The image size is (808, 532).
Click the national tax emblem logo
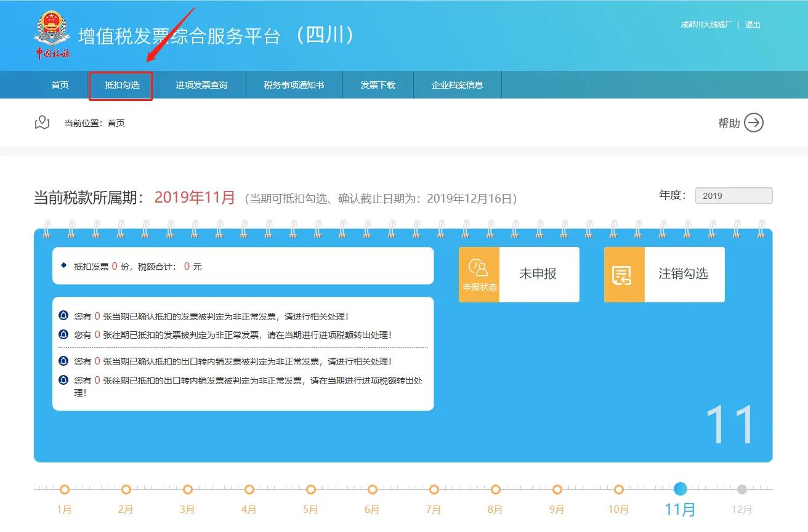point(52,32)
